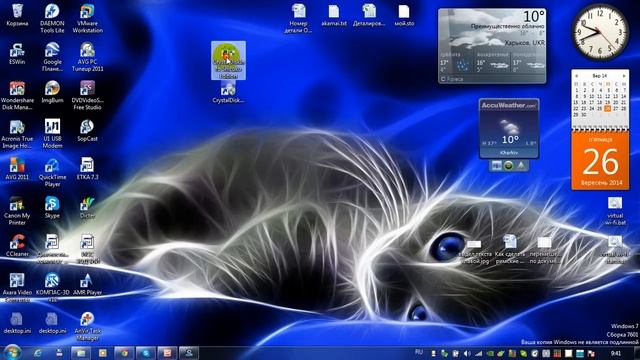Launch Skype from the desktop
640x360 pixels.
pos(52,207)
